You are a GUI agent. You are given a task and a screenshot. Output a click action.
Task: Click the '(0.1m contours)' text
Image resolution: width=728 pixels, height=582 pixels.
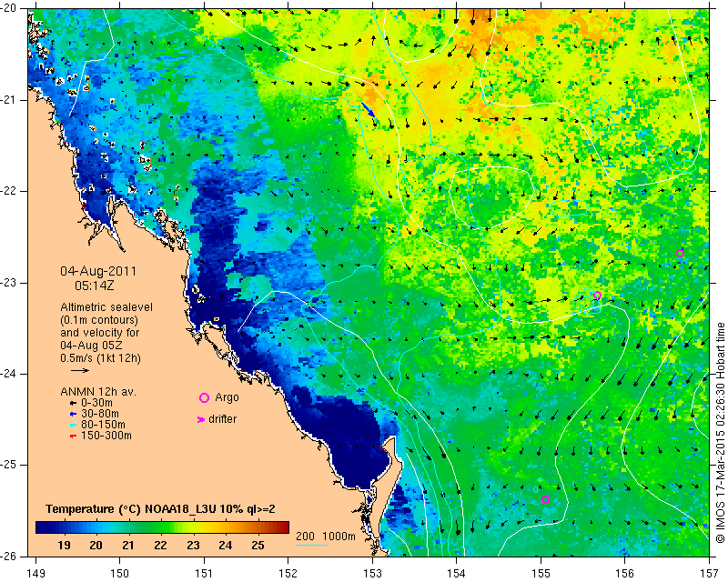[x=99, y=320]
